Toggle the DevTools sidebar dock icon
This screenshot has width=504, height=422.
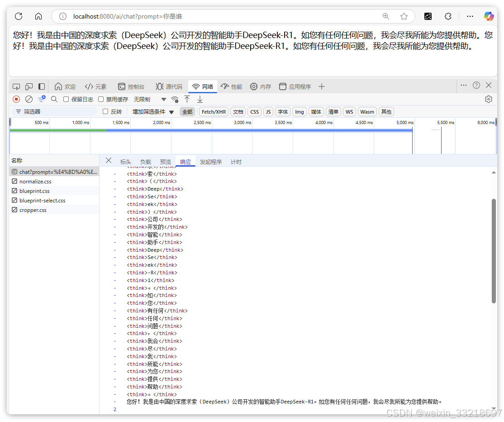(42, 86)
